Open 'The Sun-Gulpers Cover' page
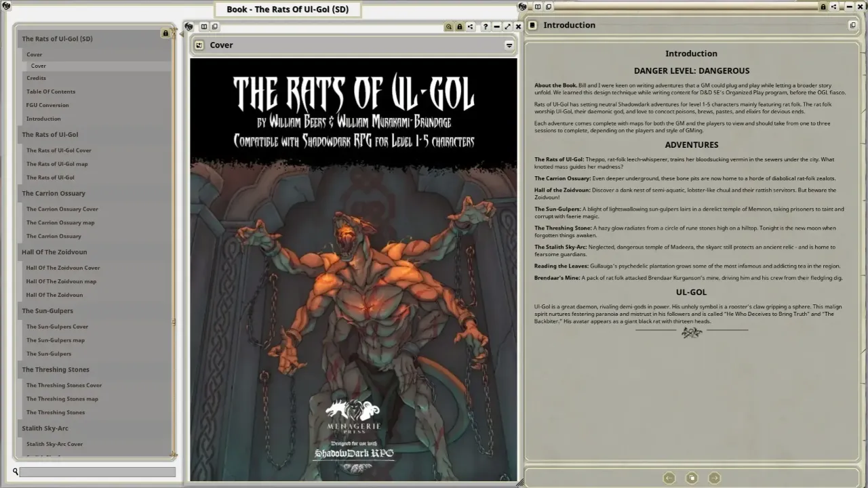The height and width of the screenshot is (488, 868). point(57,327)
